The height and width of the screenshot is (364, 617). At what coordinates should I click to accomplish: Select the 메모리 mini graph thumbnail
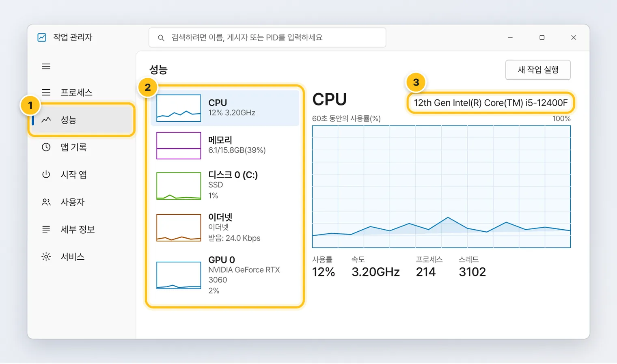(179, 145)
